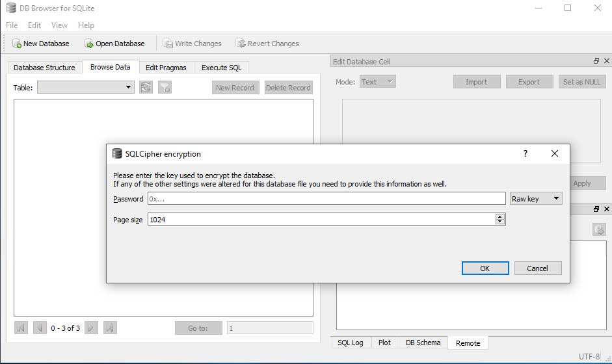Cancel the SQLCipher dialog
This screenshot has width=612, height=364.
(538, 268)
